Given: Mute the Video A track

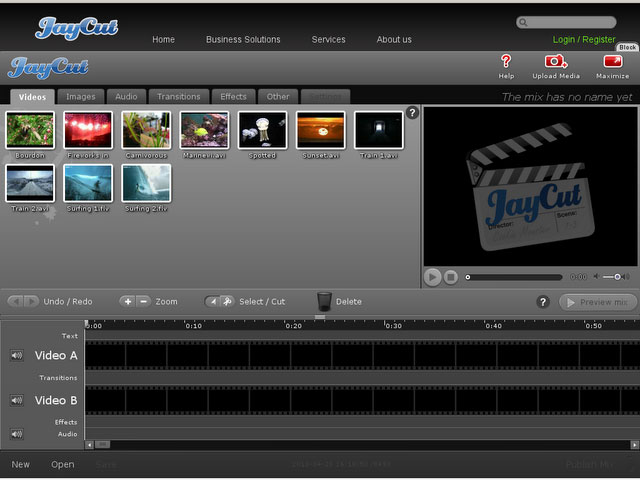Looking at the screenshot, I should 17,355.
